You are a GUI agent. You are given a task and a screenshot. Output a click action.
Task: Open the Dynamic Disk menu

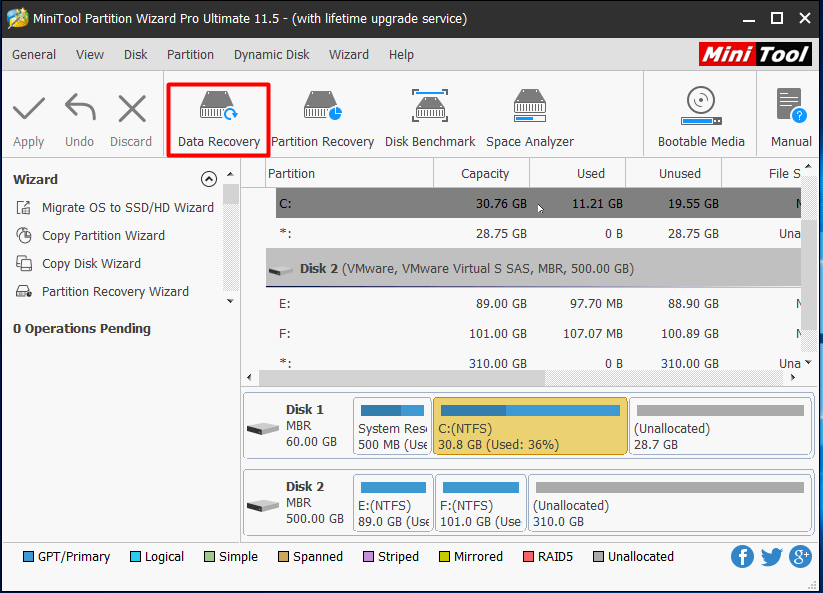[x=271, y=54]
